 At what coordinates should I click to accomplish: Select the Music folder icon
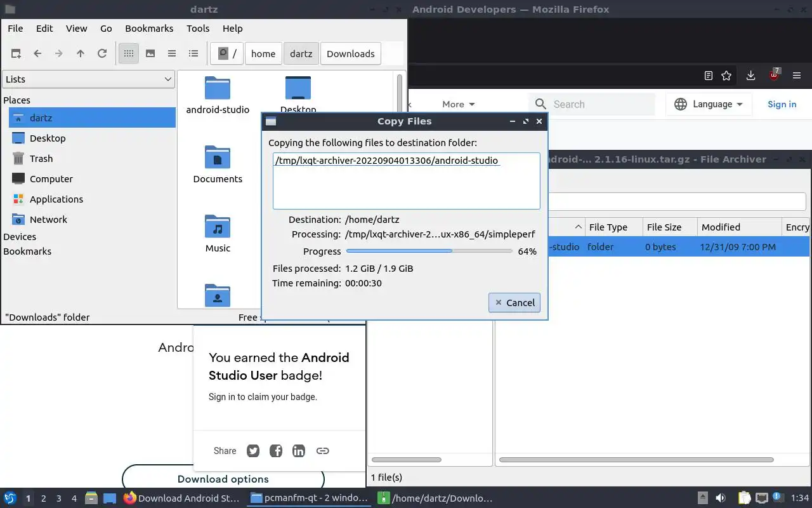tap(218, 227)
